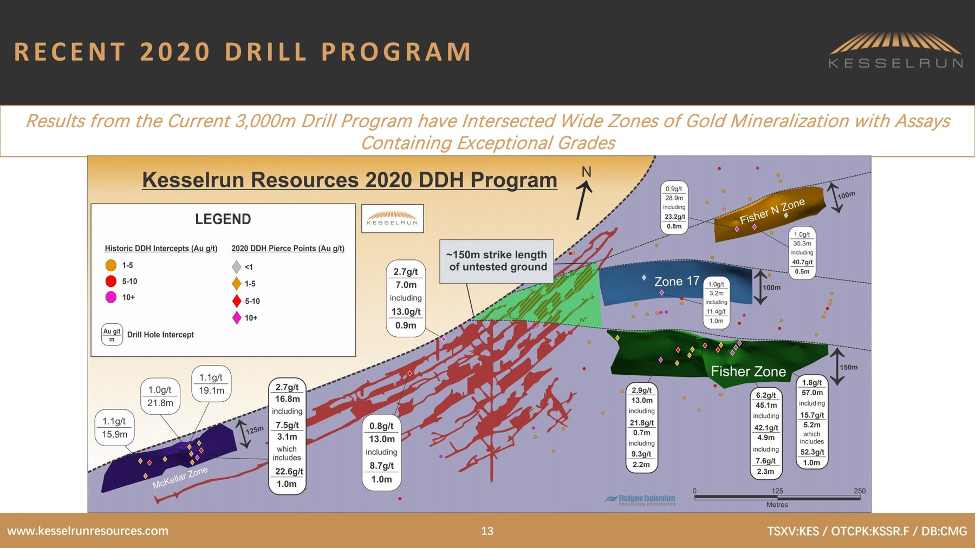The height and width of the screenshot is (550, 977).
Task: Click the 100m arrow by Zone 17
Action: click(760, 287)
